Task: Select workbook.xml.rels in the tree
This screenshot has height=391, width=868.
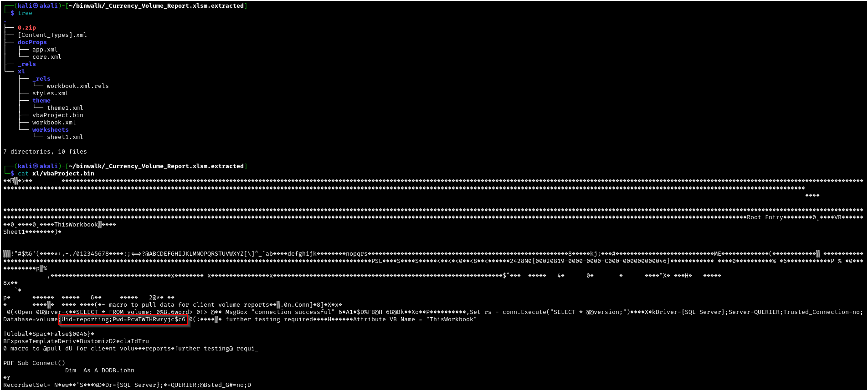Action: pyautogui.click(x=77, y=86)
